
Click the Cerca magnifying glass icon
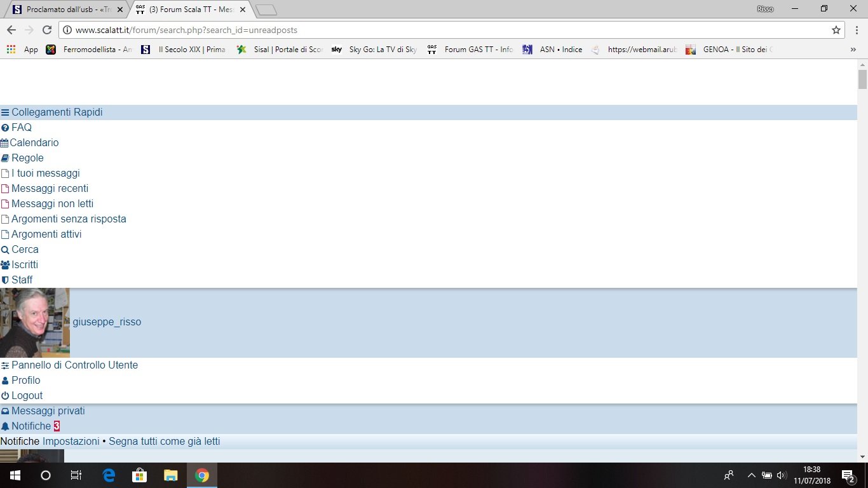click(x=5, y=250)
